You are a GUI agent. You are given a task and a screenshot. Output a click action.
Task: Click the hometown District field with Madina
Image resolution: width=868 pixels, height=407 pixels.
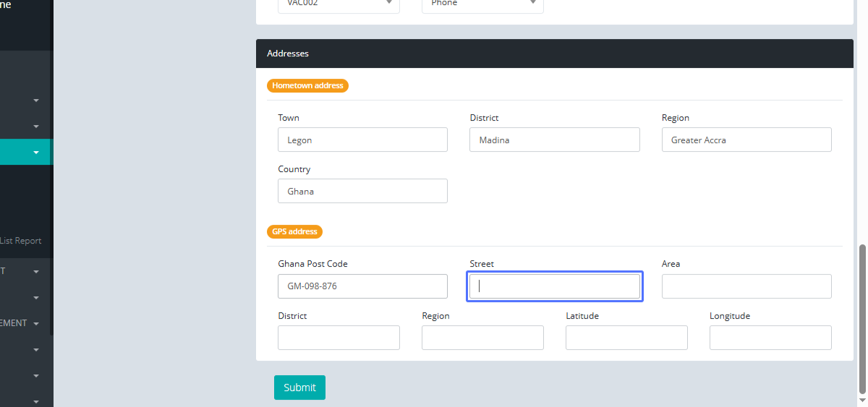click(554, 140)
